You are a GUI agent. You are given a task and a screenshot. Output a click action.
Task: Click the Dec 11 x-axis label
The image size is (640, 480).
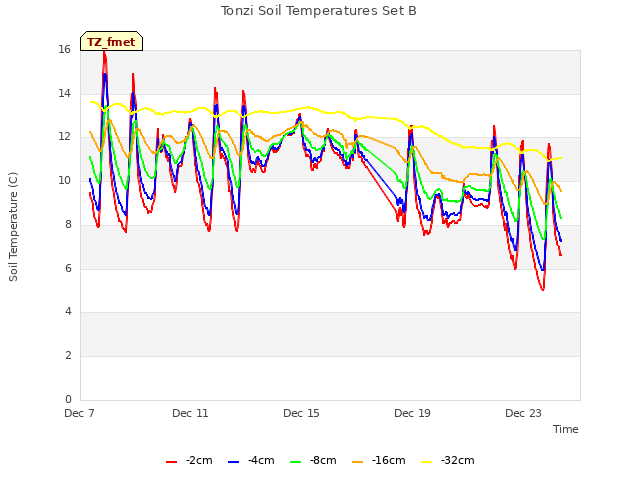(190, 413)
